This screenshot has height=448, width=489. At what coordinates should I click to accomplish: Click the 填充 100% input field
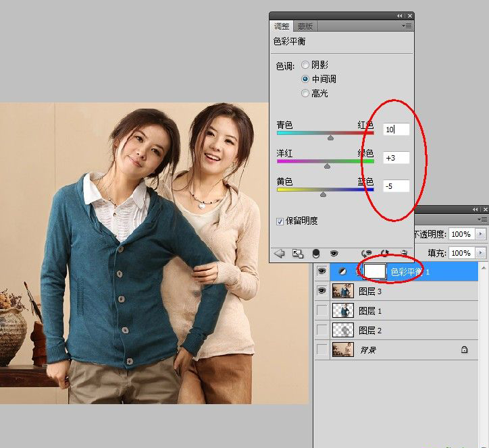click(461, 252)
